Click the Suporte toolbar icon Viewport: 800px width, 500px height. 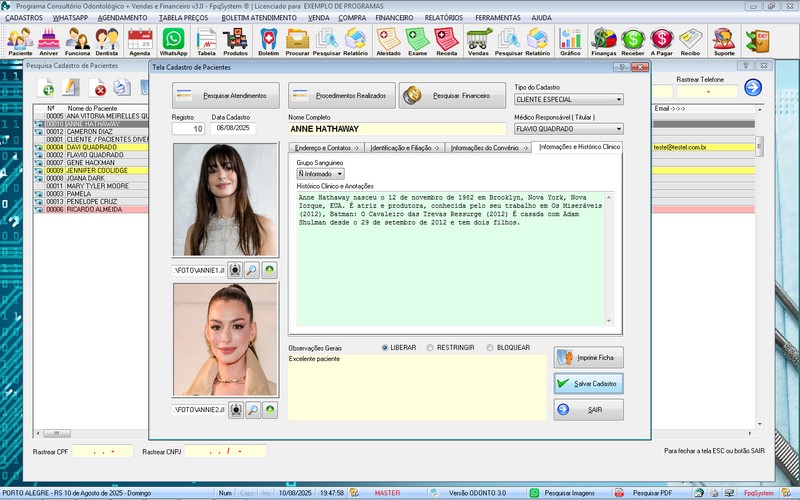(725, 41)
